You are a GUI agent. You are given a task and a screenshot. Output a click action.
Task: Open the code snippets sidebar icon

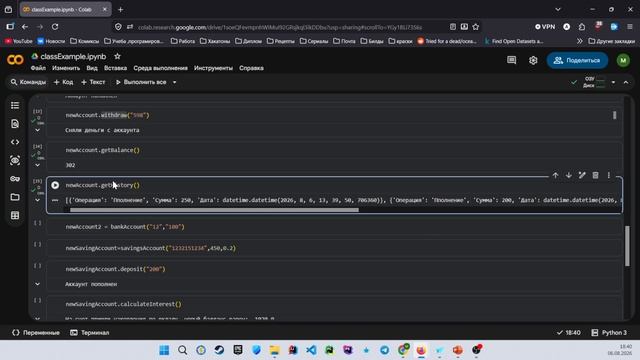coord(15,142)
